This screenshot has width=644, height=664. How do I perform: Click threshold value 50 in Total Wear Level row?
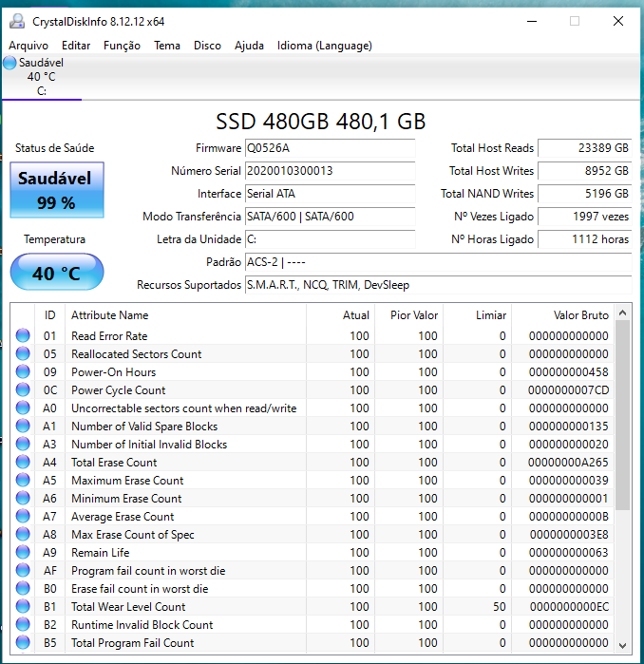pyautogui.click(x=500, y=607)
